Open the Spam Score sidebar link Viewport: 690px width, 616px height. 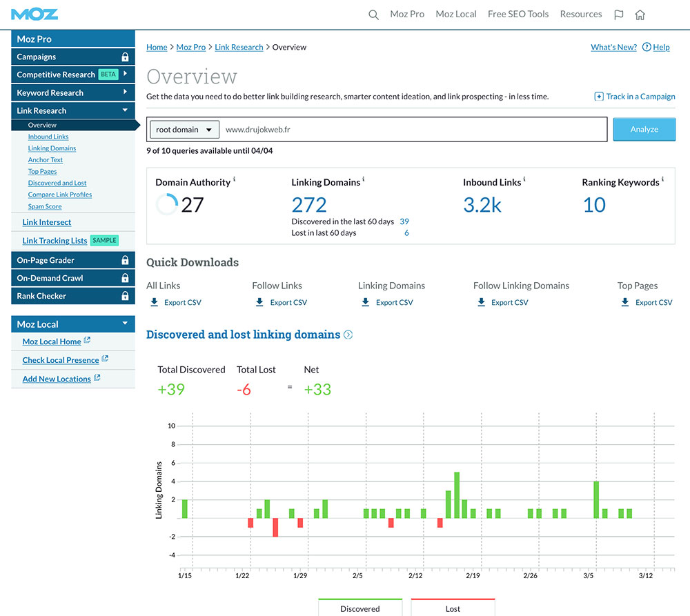pos(45,206)
